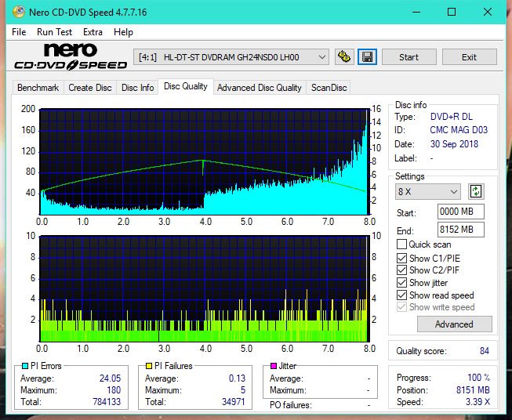Click the End position 8152 MB field
Image resolution: width=512 pixels, height=420 pixels.
460,230
